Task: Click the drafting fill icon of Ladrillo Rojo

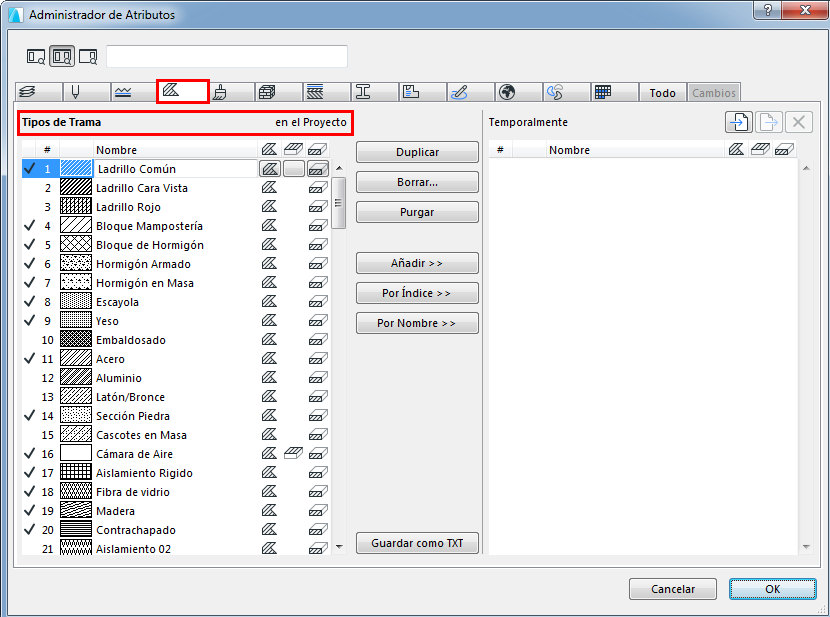Action: [x=269, y=206]
